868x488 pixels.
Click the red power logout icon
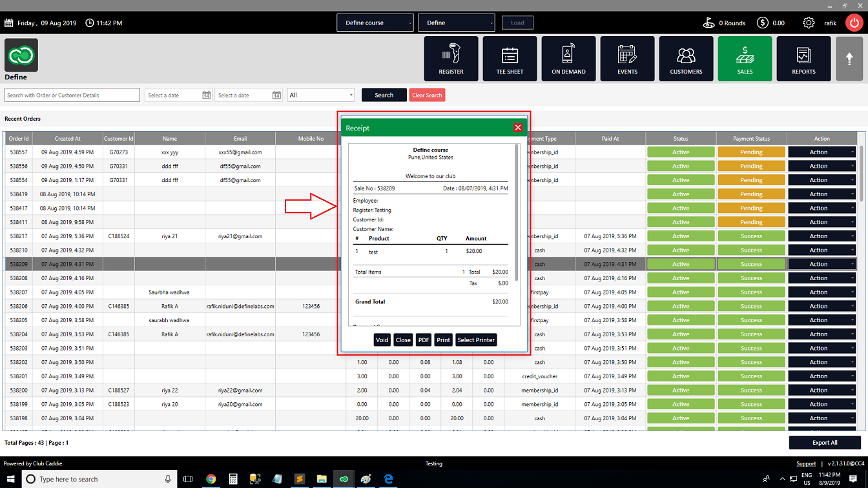pos(853,23)
